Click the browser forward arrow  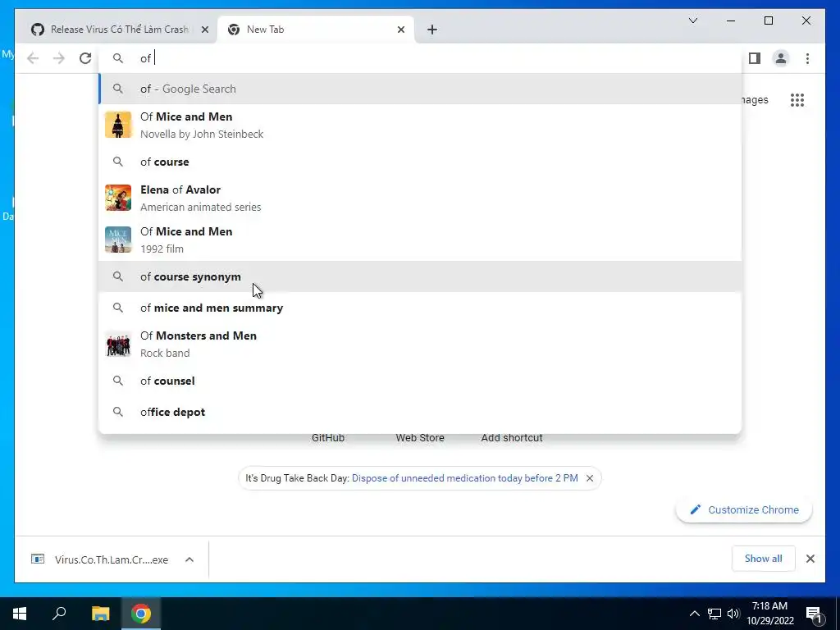59,58
